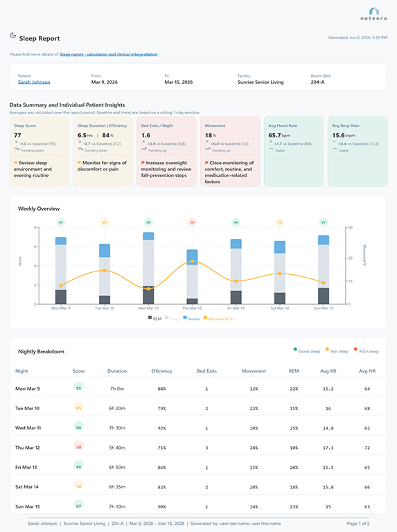The height and width of the screenshot is (532, 397).
Task: Select the Wed Mar 11 night row label
Action: click(x=28, y=428)
